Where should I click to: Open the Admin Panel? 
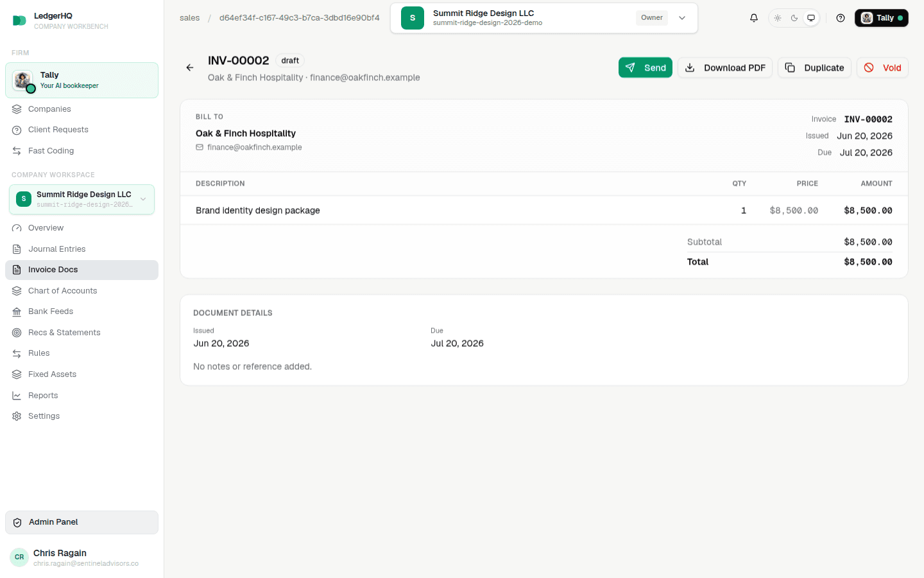coord(81,522)
